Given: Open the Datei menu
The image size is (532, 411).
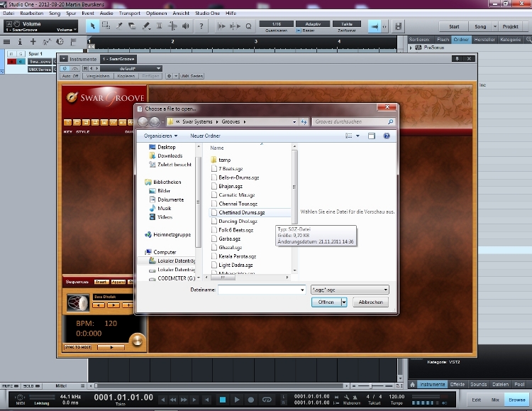Looking at the screenshot, I should coord(9,13).
